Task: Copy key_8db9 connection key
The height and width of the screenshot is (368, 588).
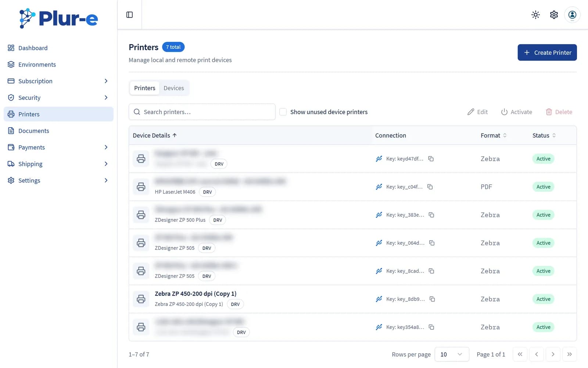Action: click(x=432, y=299)
